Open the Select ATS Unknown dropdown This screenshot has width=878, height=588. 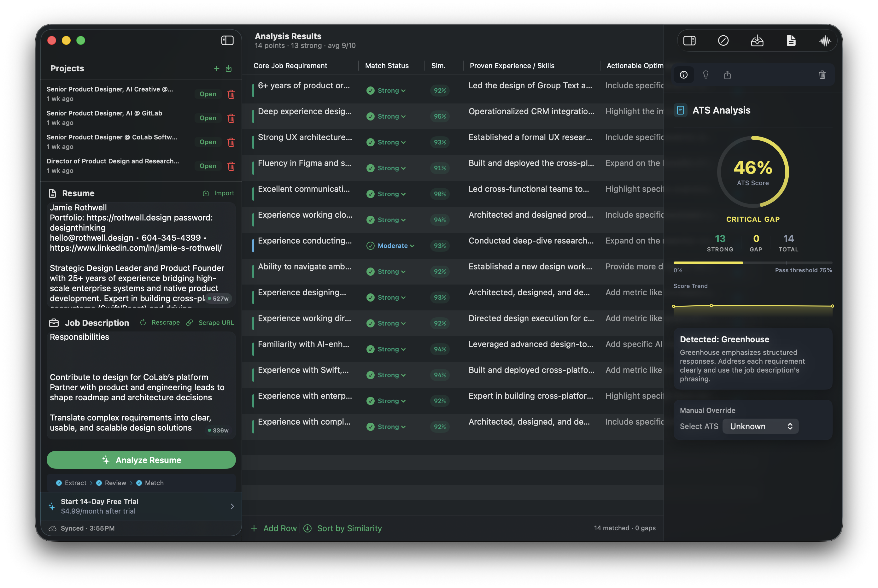tap(761, 426)
